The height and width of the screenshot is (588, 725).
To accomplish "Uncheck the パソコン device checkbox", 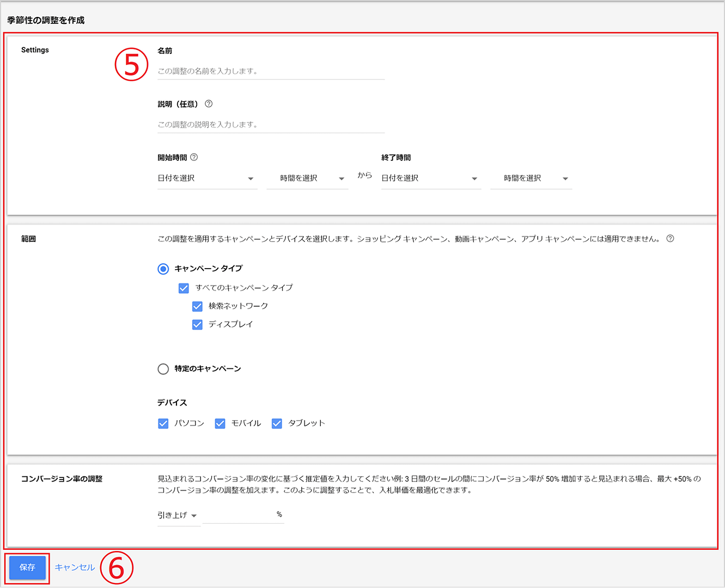I will 163,423.
